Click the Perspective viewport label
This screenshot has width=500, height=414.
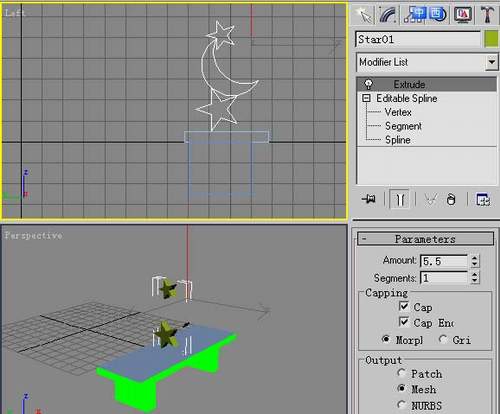click(33, 235)
